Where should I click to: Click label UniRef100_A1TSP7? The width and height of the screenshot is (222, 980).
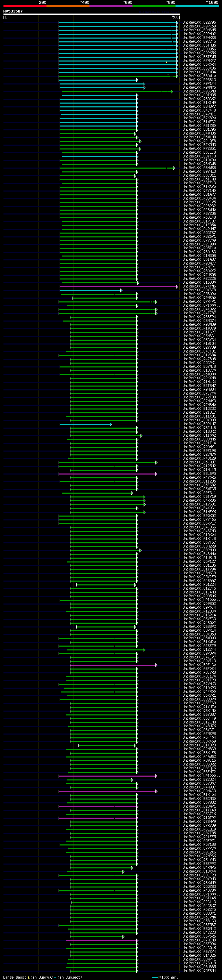(x=199, y=332)
